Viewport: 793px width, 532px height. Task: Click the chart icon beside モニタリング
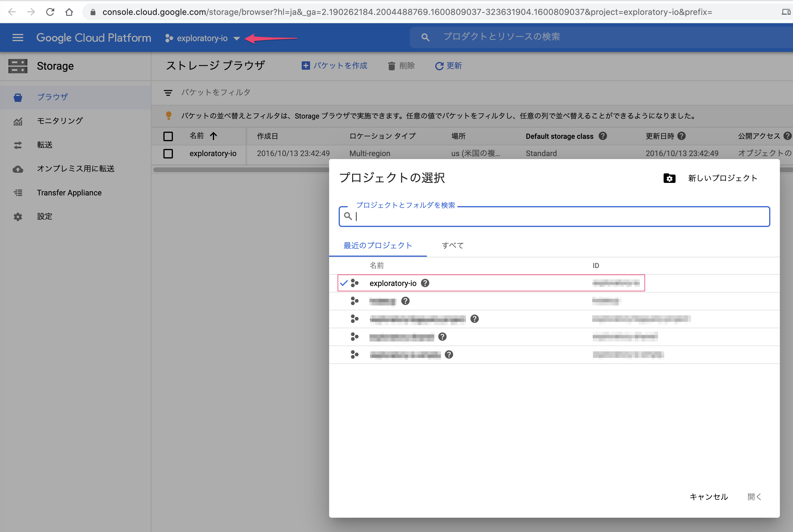point(18,121)
